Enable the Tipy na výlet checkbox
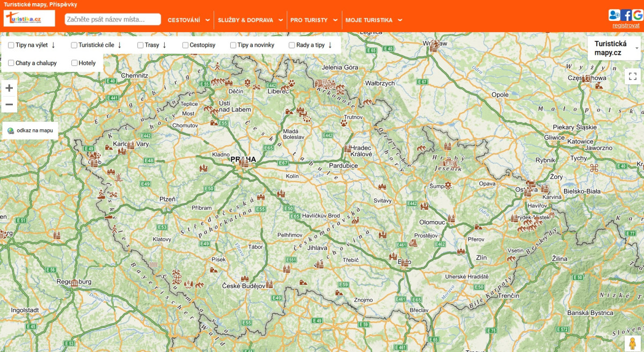644x352 pixels. click(x=11, y=45)
